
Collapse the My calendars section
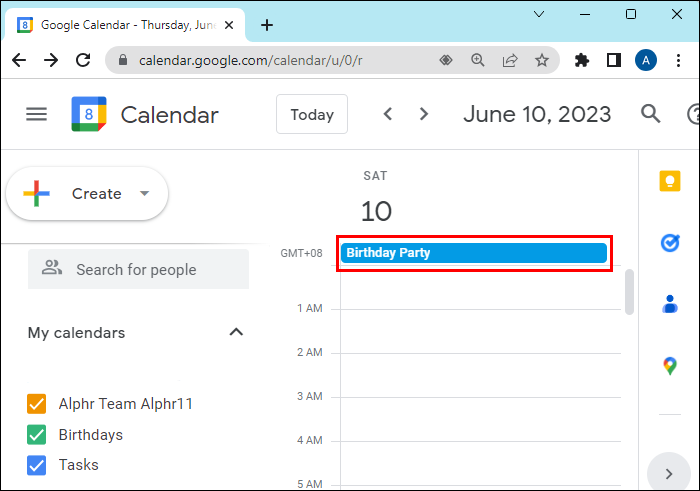coord(236,332)
